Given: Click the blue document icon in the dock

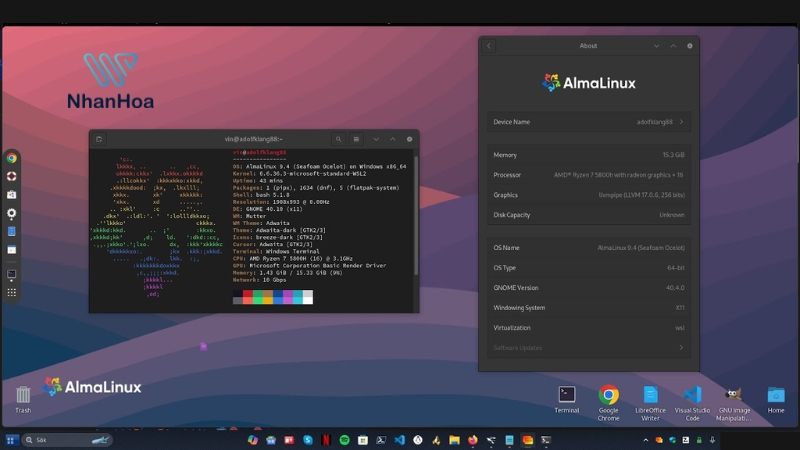Looking at the screenshot, I should 11,232.
